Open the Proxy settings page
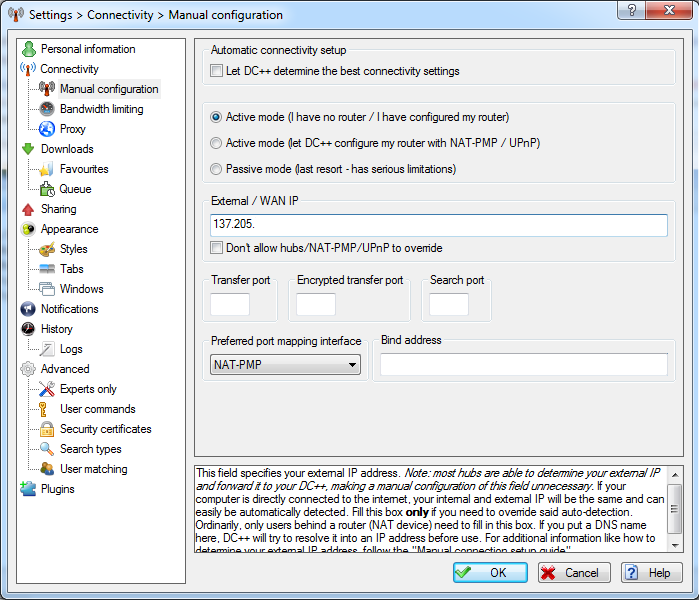The height and width of the screenshot is (600, 699). [x=72, y=129]
